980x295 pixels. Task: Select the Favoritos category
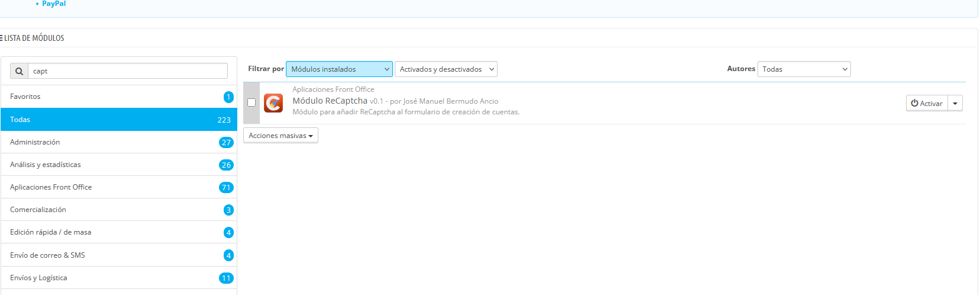(x=119, y=97)
